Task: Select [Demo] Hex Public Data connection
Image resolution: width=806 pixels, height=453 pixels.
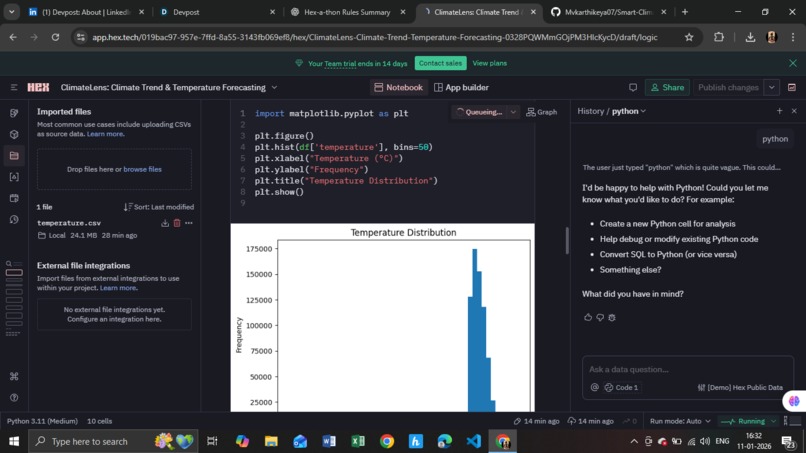Action: point(740,387)
